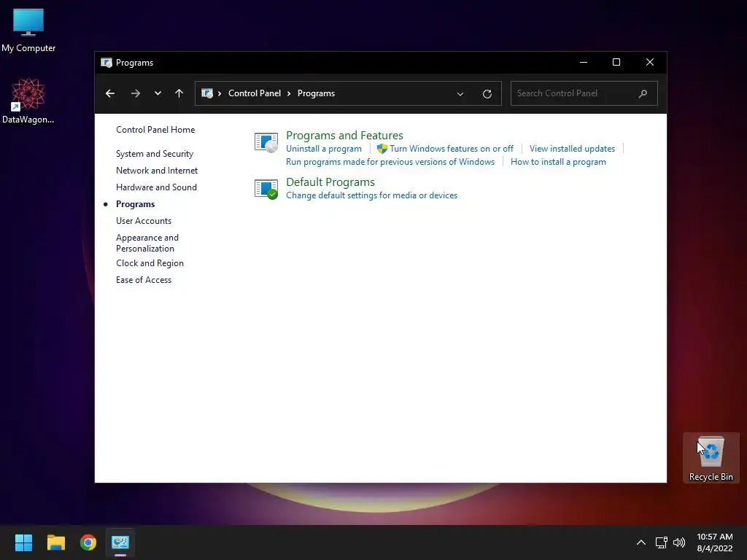Screen dimensions: 747x560
Task: Click How to install a program
Action: 558,162
